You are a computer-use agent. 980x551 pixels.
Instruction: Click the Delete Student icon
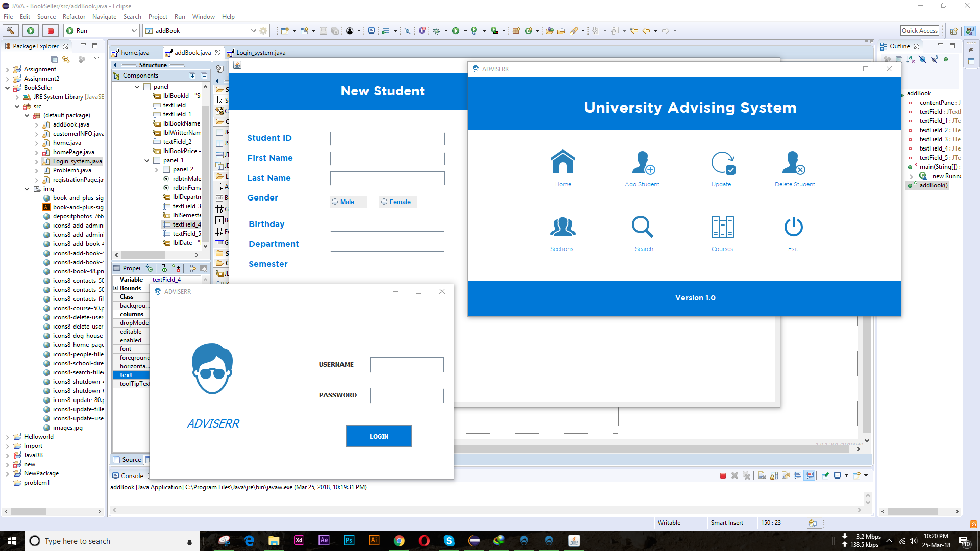pyautogui.click(x=794, y=163)
